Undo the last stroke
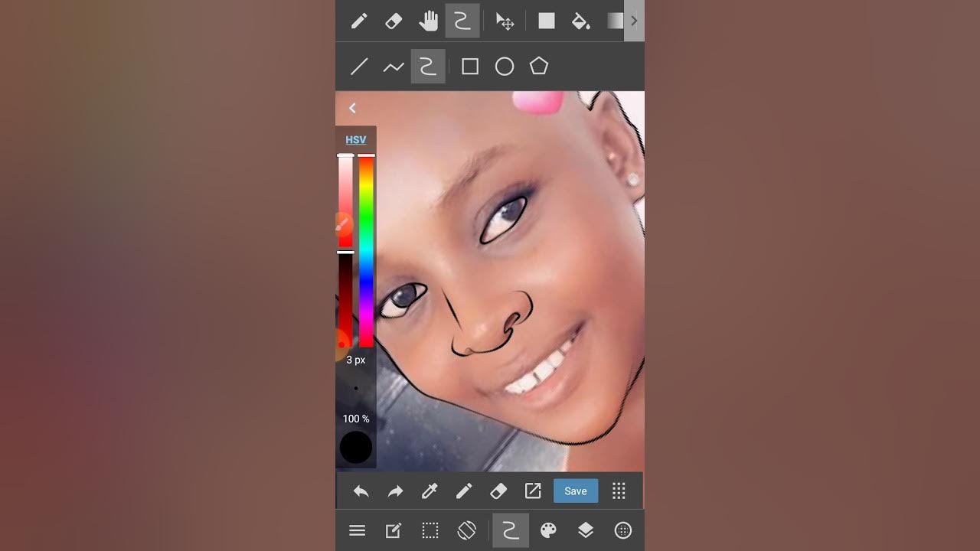This screenshot has height=551, width=980. pyautogui.click(x=361, y=491)
